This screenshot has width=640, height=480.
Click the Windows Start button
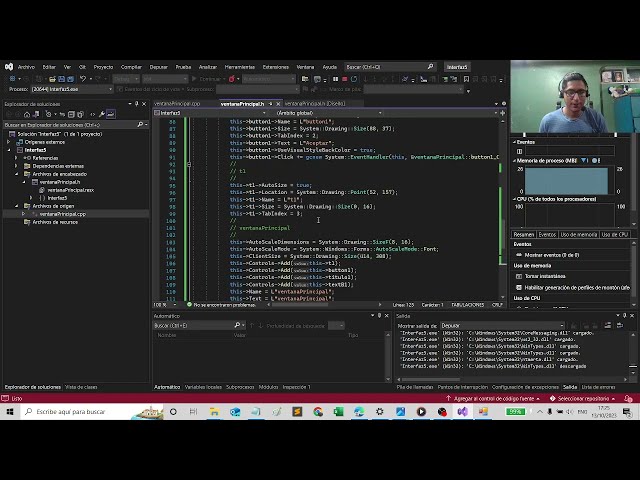10,411
